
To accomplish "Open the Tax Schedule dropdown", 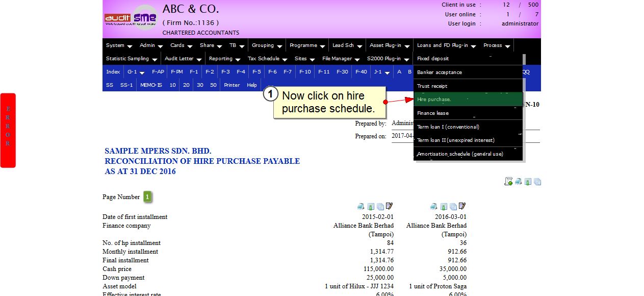I will pyautogui.click(x=267, y=59).
